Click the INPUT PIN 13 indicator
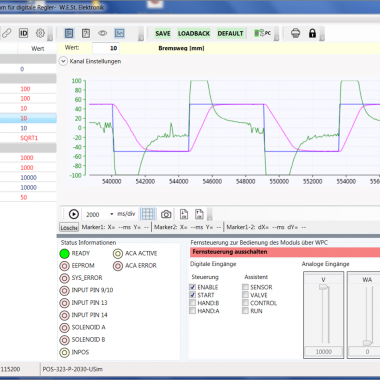This screenshot has width=380, height=380. pyautogui.click(x=64, y=303)
